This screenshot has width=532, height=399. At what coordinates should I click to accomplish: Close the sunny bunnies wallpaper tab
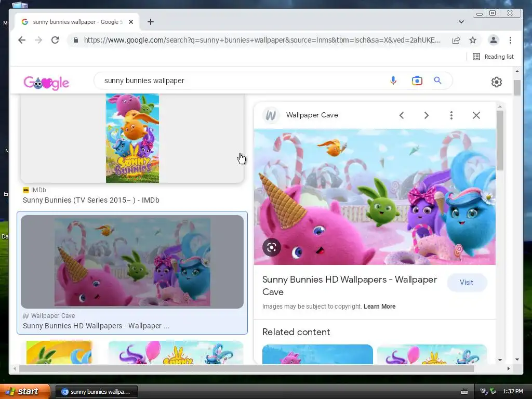[131, 22]
